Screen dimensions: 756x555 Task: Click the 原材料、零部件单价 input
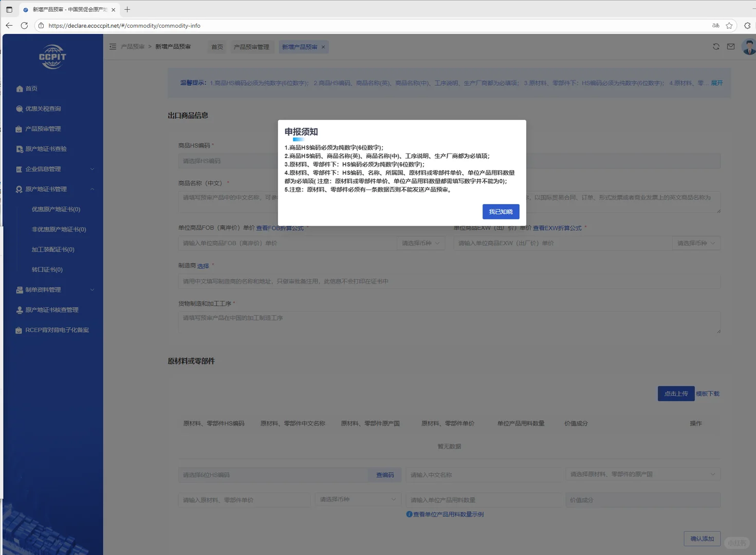(x=245, y=500)
